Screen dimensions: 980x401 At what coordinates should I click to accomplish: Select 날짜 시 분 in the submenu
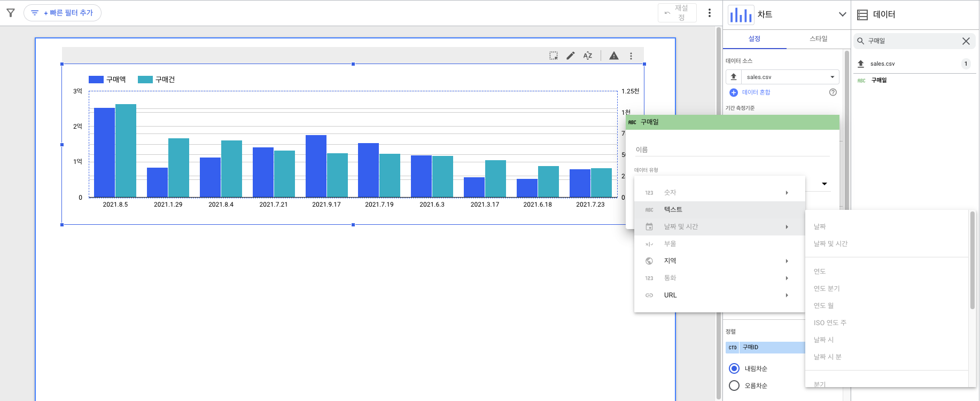(887, 357)
